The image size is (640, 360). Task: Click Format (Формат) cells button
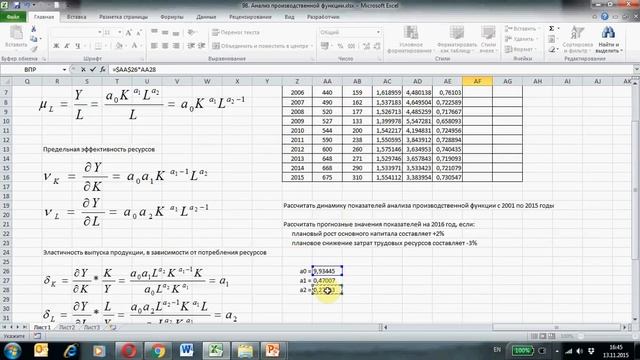pos(520,49)
